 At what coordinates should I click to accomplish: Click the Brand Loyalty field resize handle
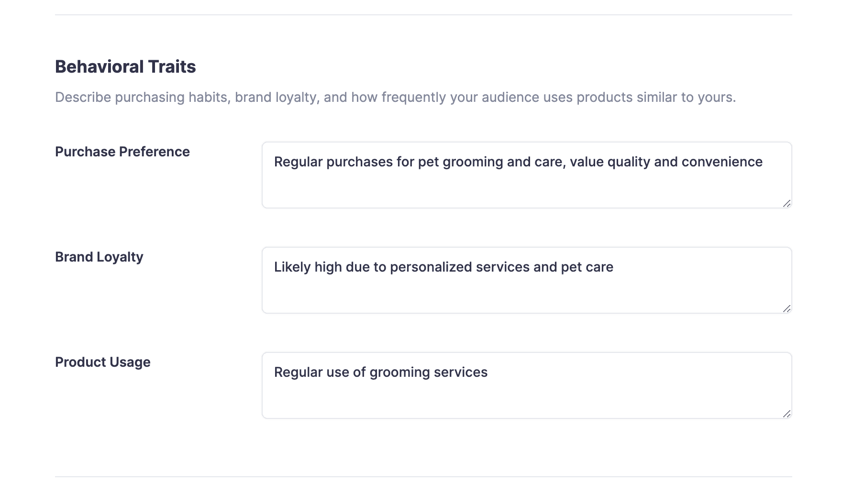[x=786, y=308]
